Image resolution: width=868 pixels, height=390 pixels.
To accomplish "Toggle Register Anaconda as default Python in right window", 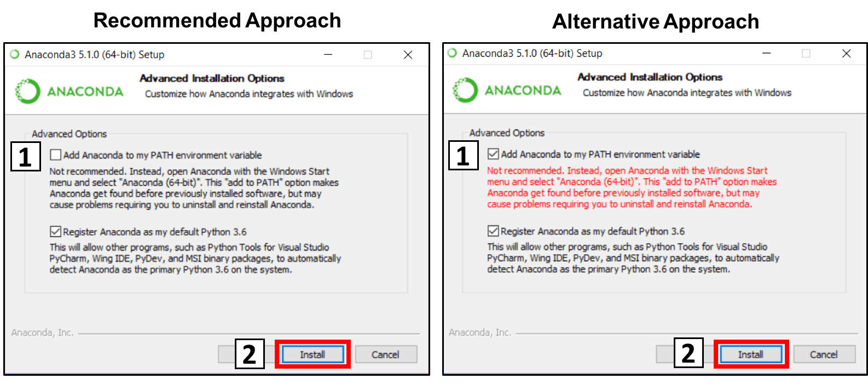I will [493, 231].
